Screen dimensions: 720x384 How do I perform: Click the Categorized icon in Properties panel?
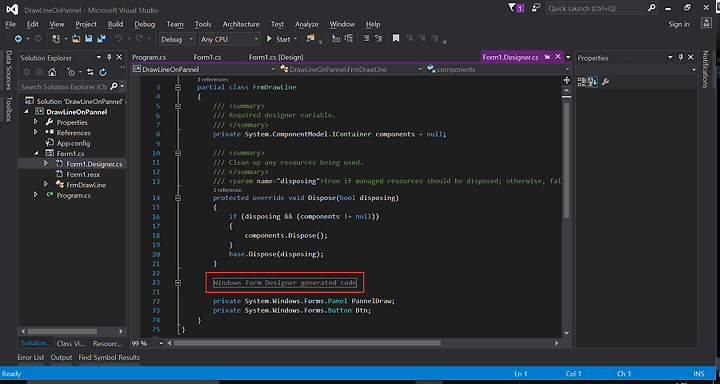[x=582, y=82]
